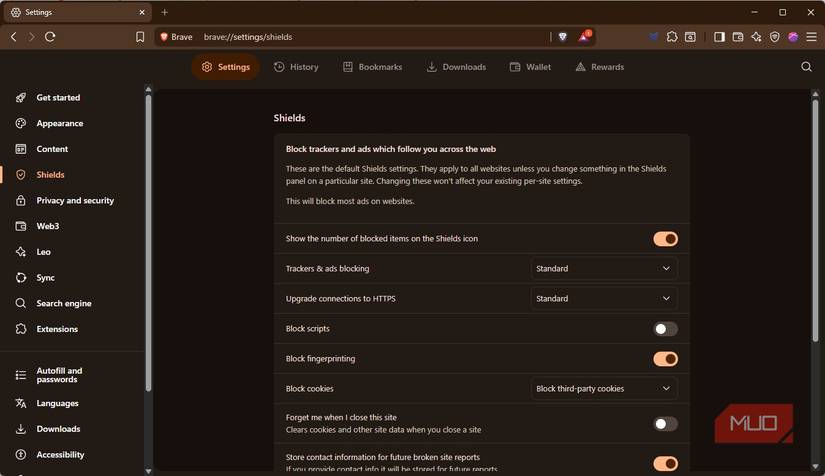Click the translate icon next to Languages
The height and width of the screenshot is (476, 825).
point(21,403)
